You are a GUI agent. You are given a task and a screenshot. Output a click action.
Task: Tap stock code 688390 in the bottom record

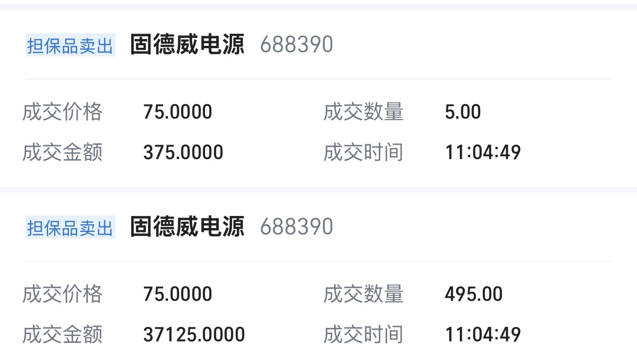[x=296, y=227]
